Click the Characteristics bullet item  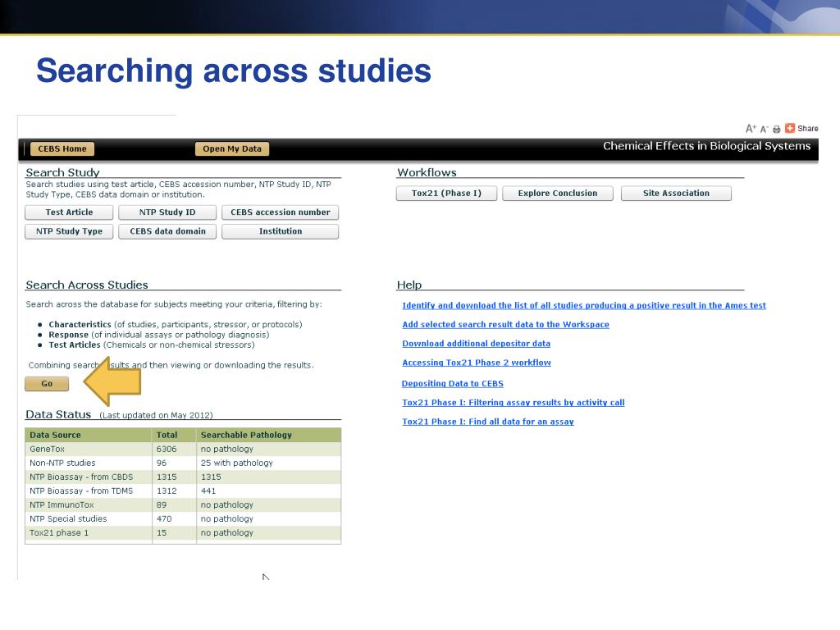click(x=176, y=325)
